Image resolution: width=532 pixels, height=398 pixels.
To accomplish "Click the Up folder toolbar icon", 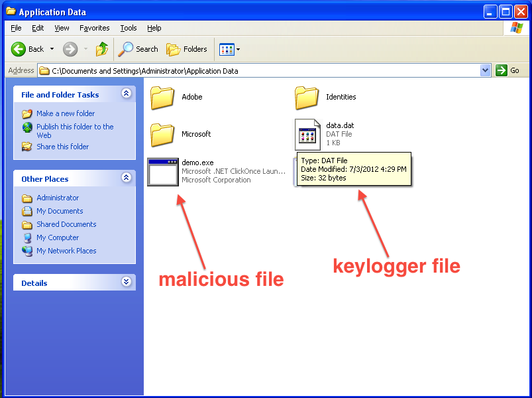I will pos(101,49).
